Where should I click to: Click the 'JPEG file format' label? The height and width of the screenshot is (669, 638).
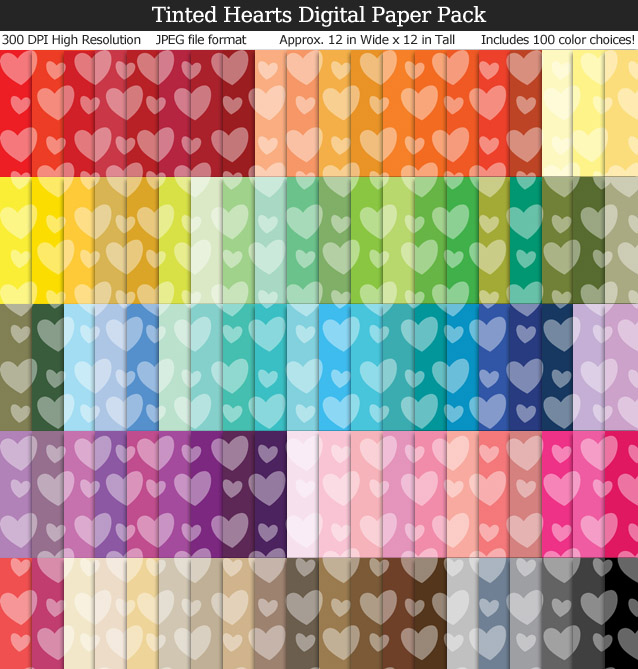tap(201, 40)
